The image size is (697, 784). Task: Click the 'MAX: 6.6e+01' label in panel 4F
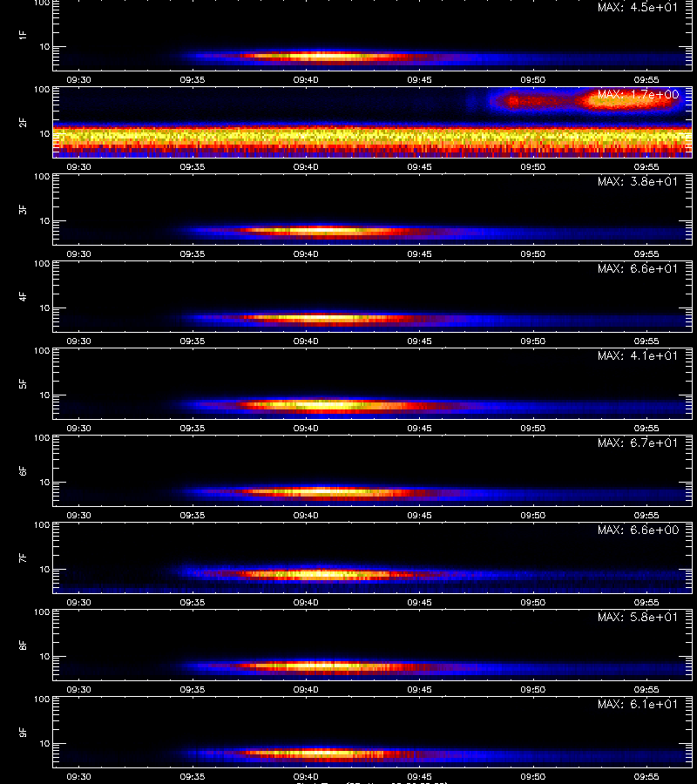[x=638, y=268]
